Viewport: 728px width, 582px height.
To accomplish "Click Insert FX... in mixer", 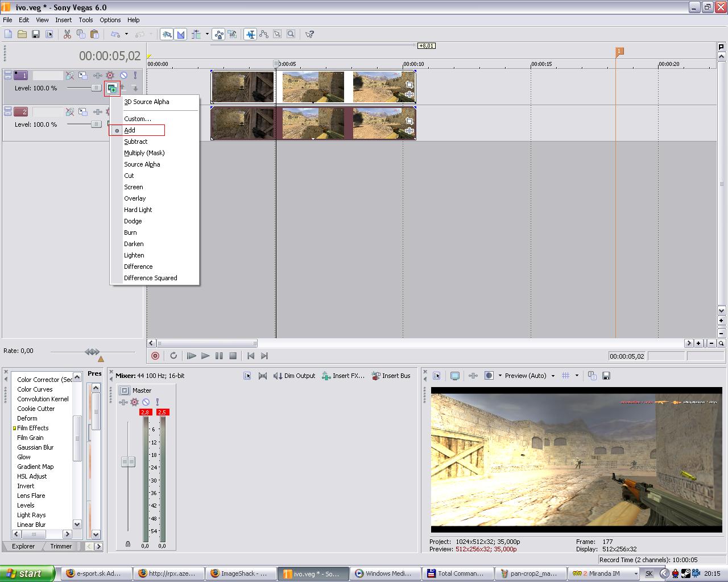I will point(343,376).
